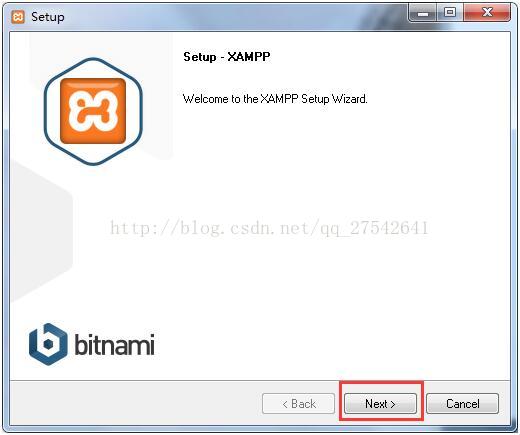The width and height of the screenshot is (520, 435).
Task: Minimize the Setup window
Action: tap(423, 13)
